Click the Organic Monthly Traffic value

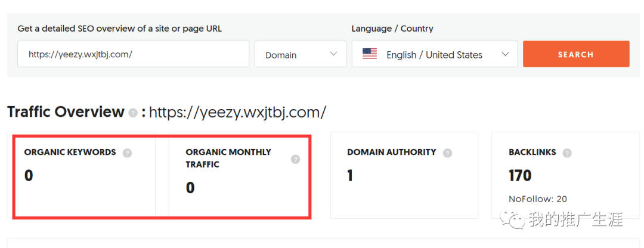(x=190, y=188)
